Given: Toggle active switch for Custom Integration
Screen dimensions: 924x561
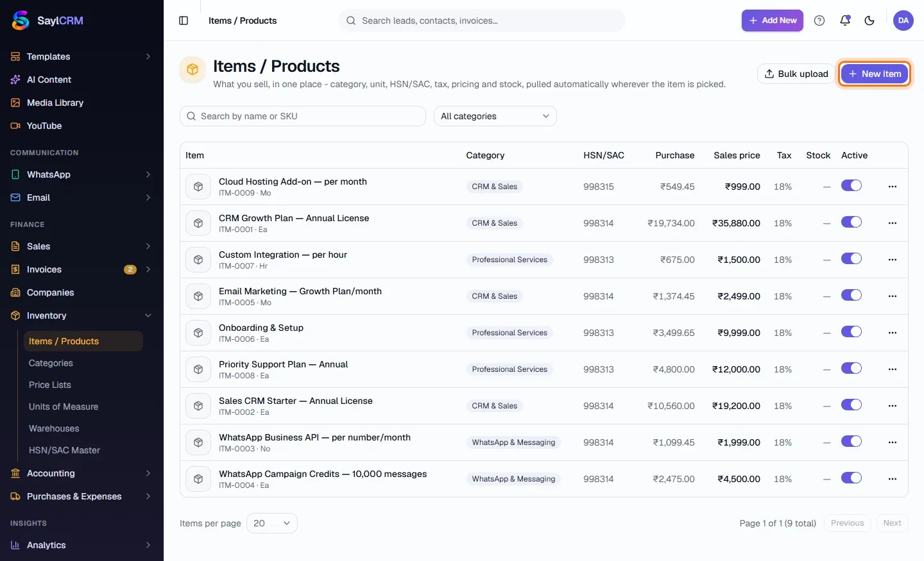Looking at the screenshot, I should tap(851, 259).
